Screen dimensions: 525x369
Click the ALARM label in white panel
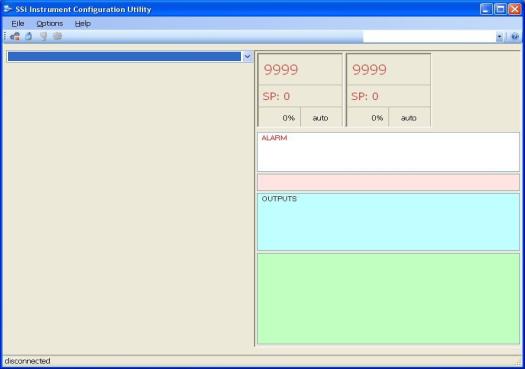274,138
